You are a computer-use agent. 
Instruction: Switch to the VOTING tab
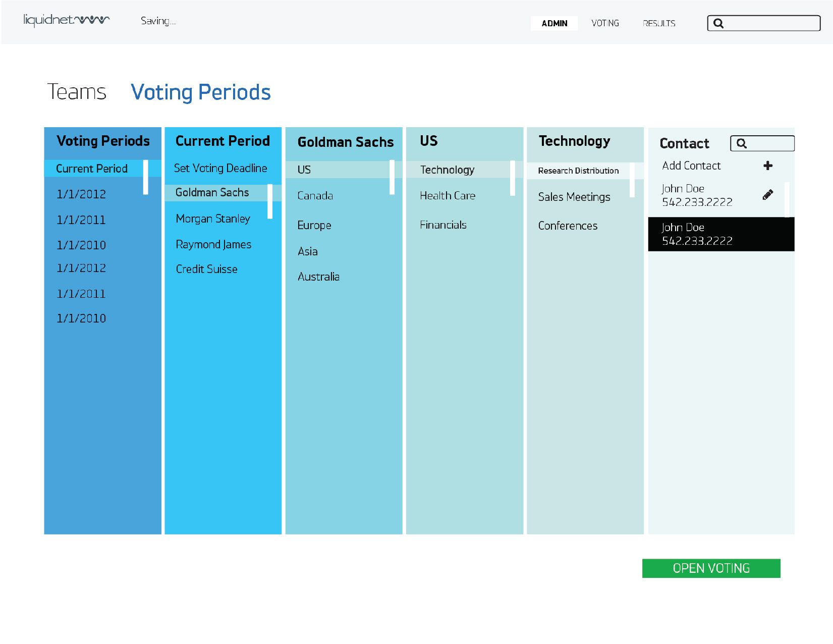(605, 23)
